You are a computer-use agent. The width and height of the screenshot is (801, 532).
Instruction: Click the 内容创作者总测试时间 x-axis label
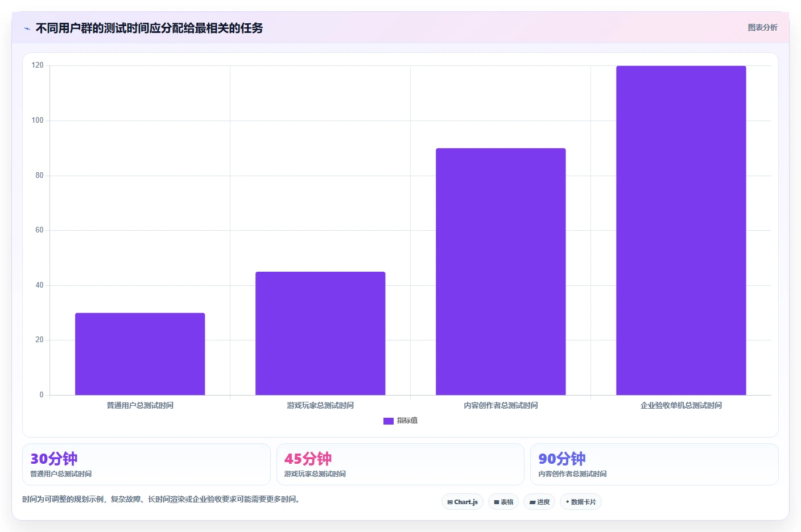click(501, 405)
